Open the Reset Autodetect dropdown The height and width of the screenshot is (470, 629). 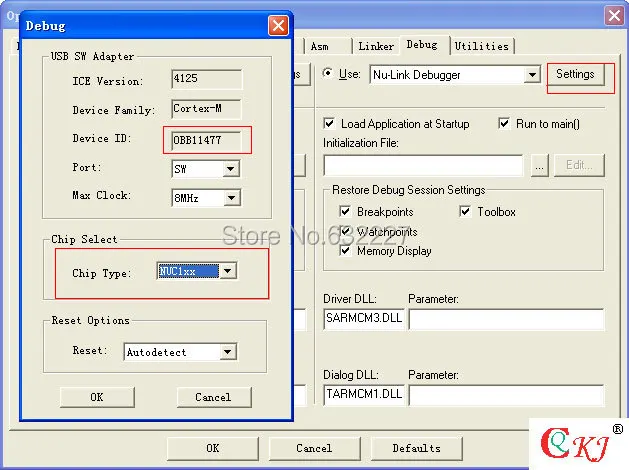tap(227, 352)
